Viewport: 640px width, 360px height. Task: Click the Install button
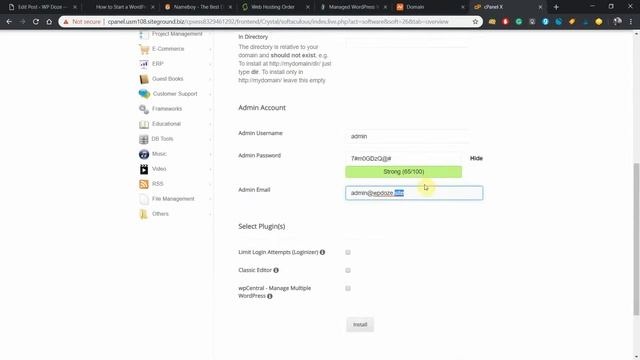click(x=360, y=325)
